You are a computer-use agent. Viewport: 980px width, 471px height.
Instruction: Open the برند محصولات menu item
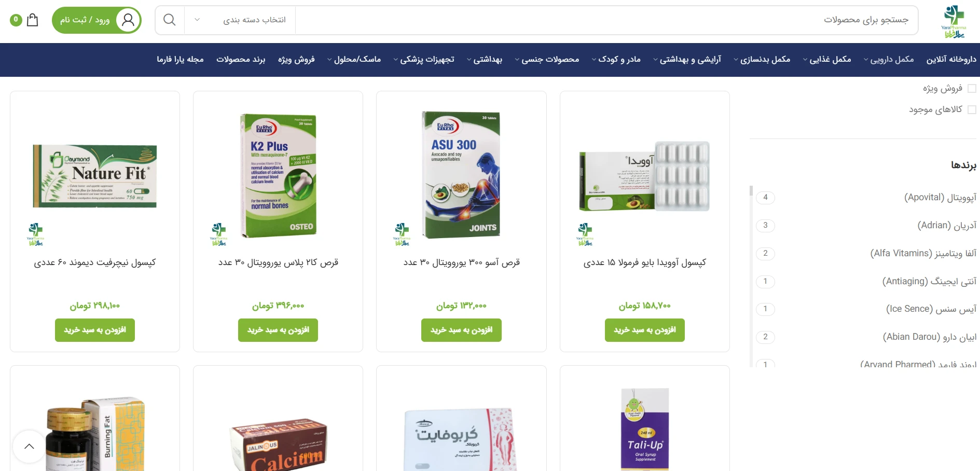(x=241, y=59)
